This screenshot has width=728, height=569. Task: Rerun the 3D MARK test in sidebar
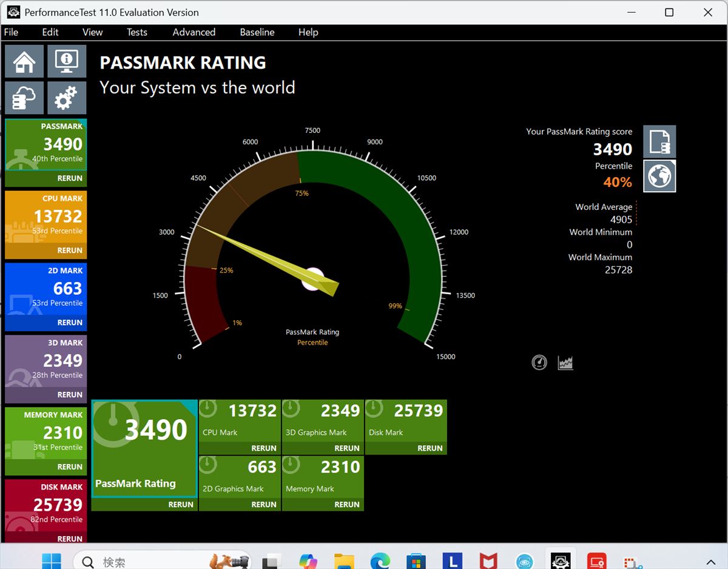(70, 394)
